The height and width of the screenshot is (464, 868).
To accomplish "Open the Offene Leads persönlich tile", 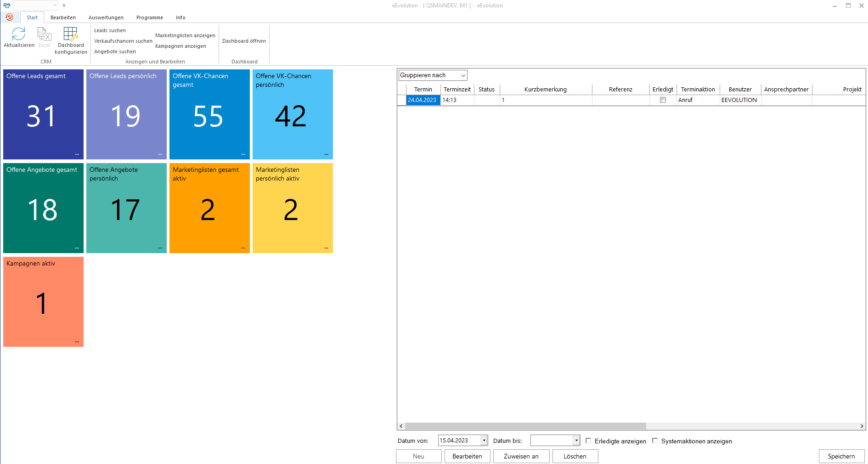I will click(x=126, y=114).
